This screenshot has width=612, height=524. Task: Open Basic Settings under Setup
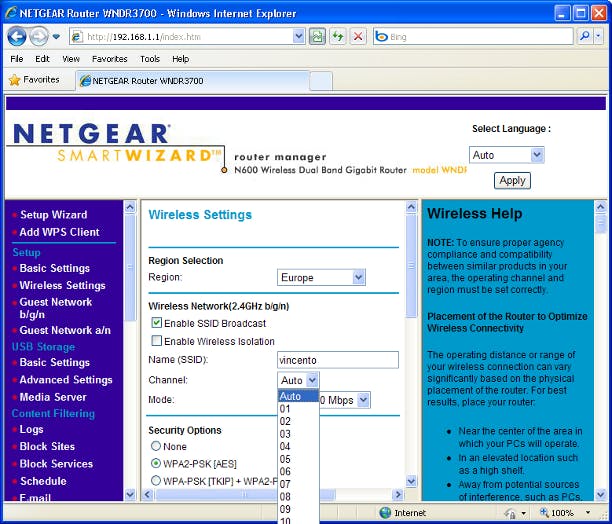(55, 268)
